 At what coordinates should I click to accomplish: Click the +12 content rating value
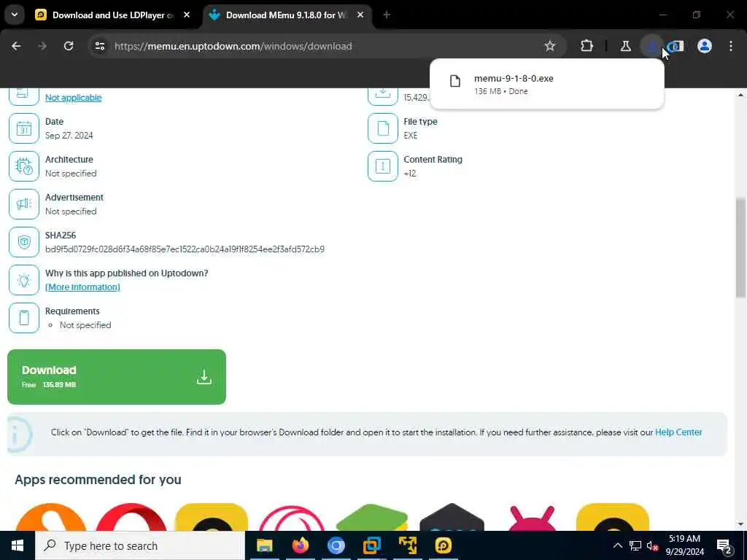410,174
